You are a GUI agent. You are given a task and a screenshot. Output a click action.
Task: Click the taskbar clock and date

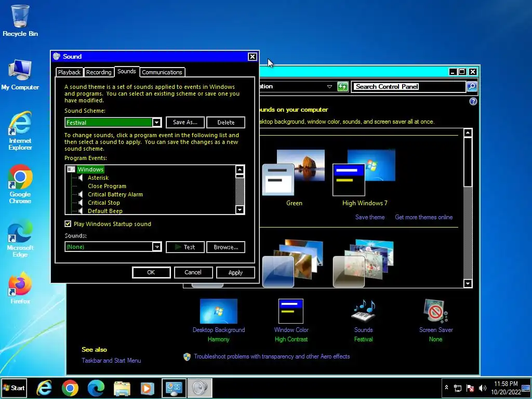506,388
